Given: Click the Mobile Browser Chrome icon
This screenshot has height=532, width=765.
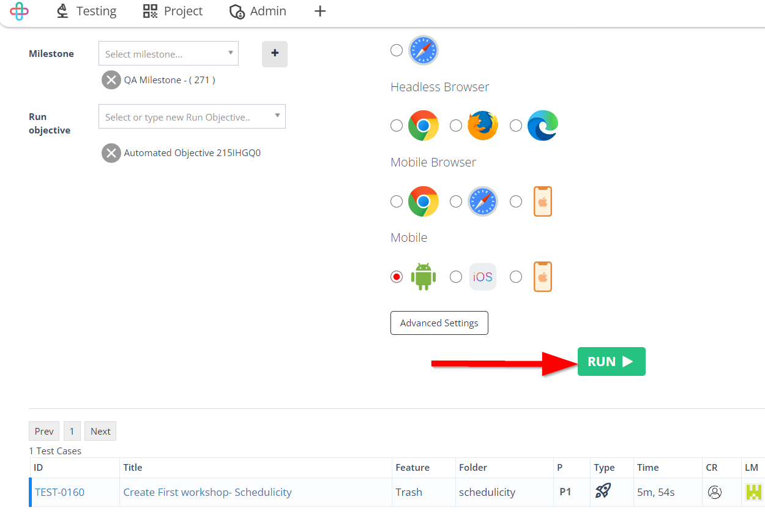Looking at the screenshot, I should pyautogui.click(x=423, y=201).
